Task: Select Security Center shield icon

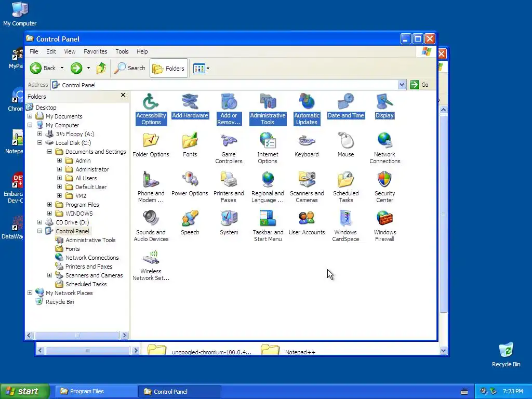Action: (x=384, y=187)
